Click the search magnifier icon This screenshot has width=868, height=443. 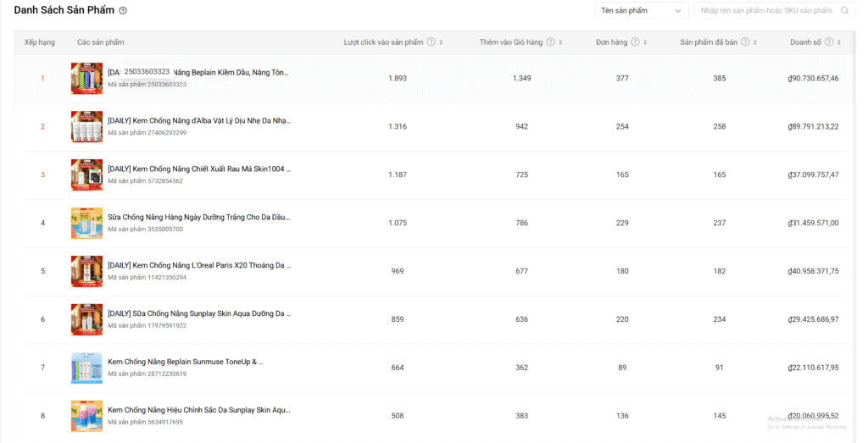844,11
